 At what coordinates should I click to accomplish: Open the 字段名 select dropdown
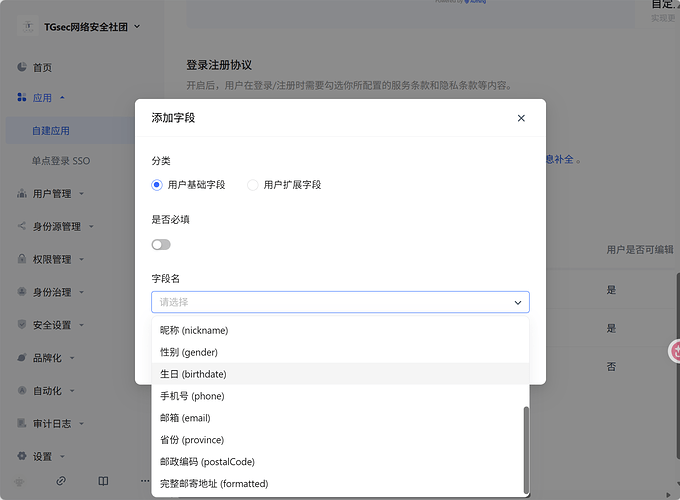[x=340, y=302]
